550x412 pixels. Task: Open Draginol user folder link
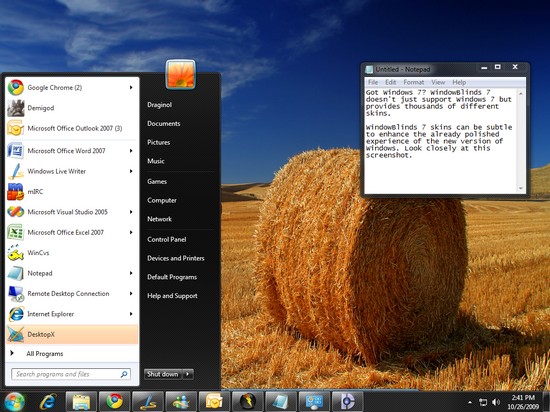(160, 105)
